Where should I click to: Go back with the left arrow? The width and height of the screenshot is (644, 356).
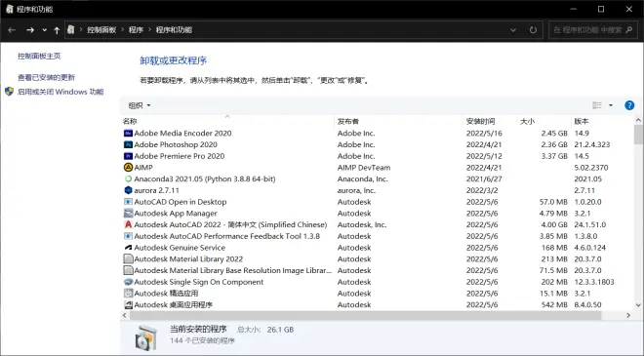click(12, 30)
